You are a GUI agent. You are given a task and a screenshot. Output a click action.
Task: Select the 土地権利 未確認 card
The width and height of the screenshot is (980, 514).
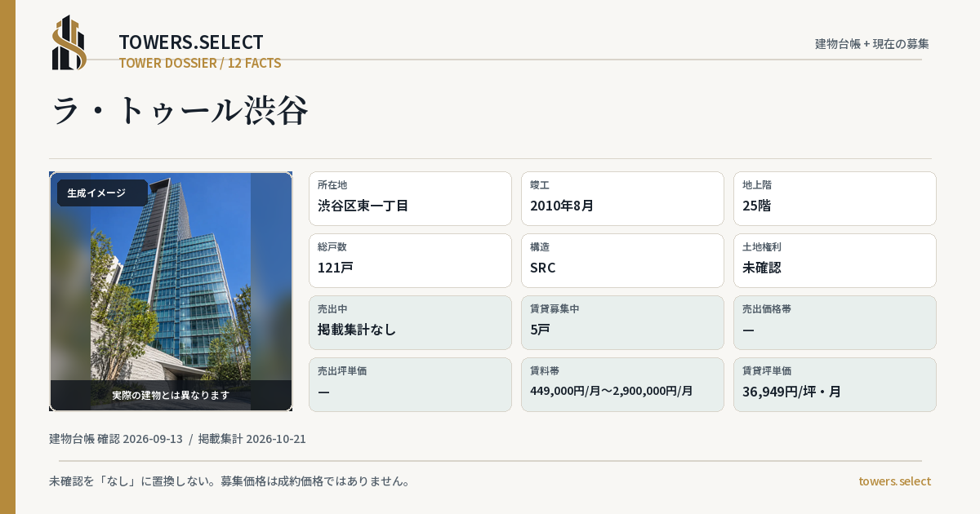click(835, 260)
